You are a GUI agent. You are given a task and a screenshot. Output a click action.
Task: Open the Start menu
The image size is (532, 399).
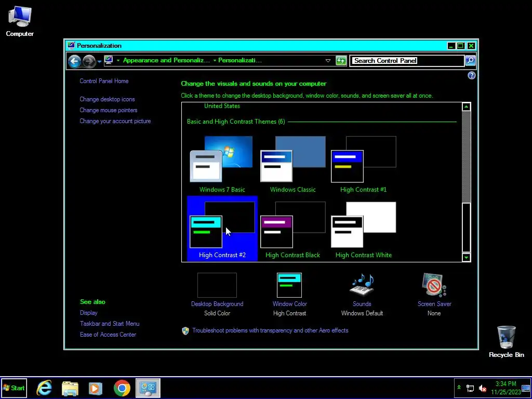[14, 388]
